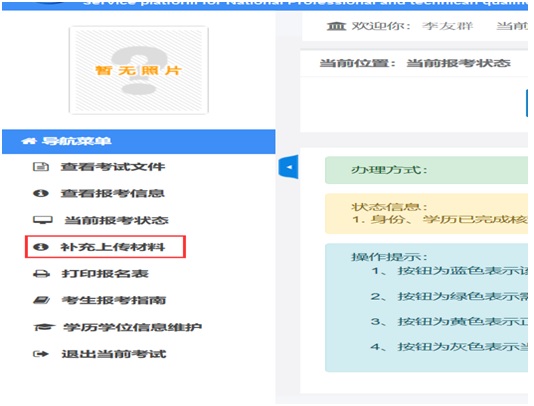Click the printer icon beside 打印报名表
This screenshot has width=534, height=406.
(41, 274)
